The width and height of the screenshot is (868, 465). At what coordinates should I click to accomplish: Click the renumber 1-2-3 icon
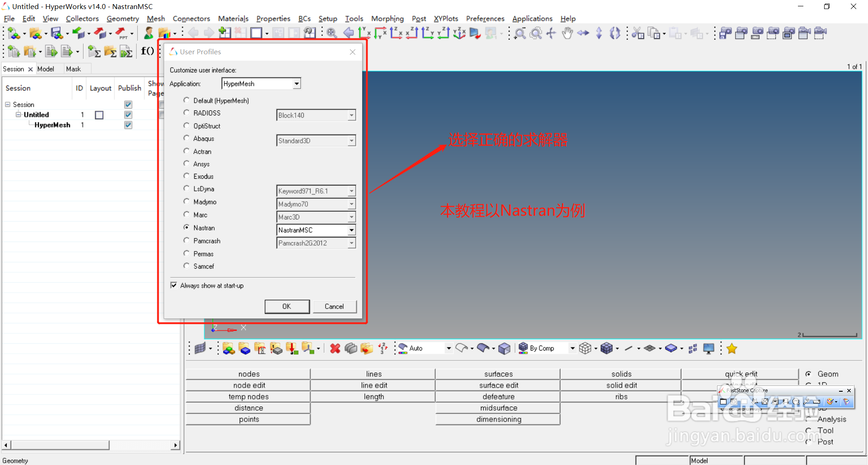(383, 348)
